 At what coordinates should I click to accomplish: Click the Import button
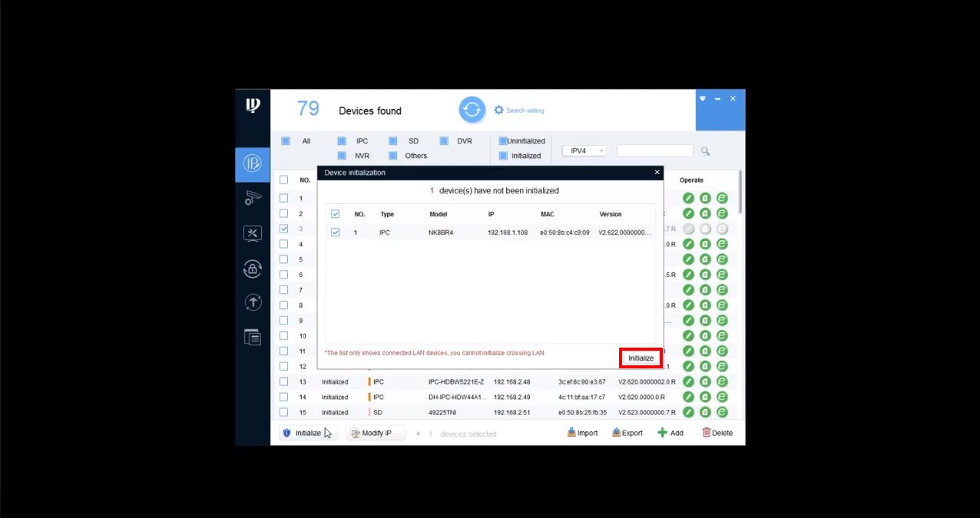[582, 433]
